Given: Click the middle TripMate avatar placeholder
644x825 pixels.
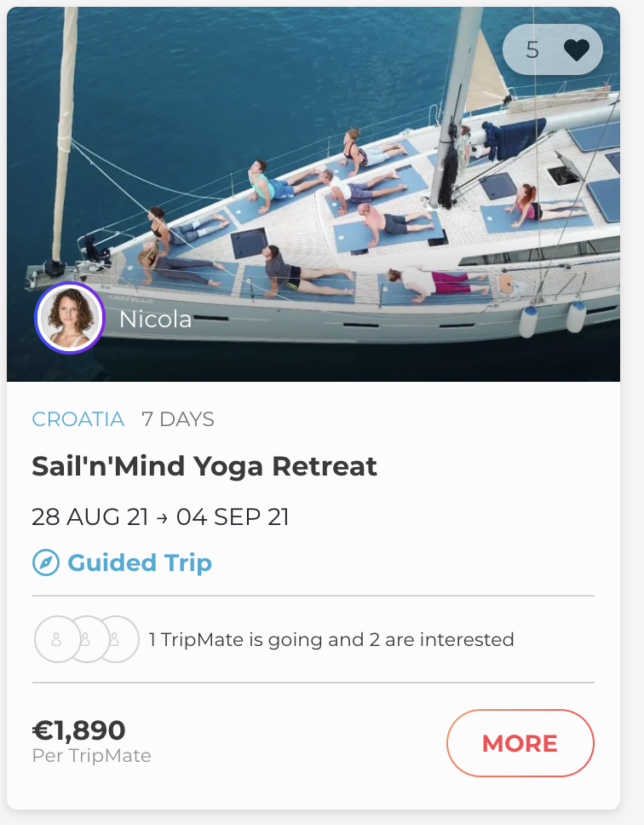Looking at the screenshot, I should pyautogui.click(x=86, y=639).
